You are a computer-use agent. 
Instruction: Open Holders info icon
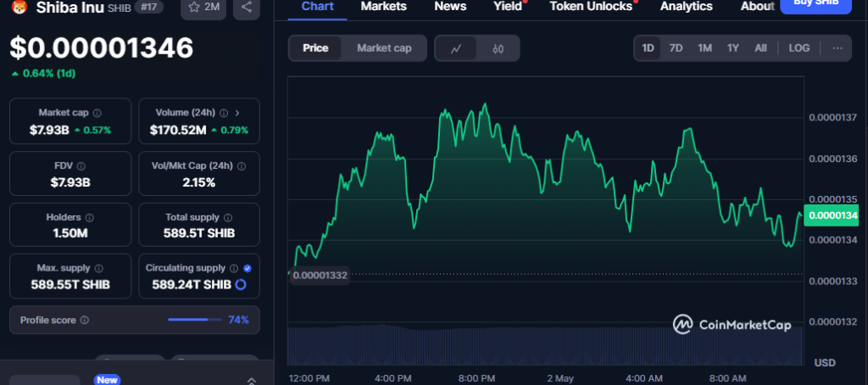coord(90,218)
